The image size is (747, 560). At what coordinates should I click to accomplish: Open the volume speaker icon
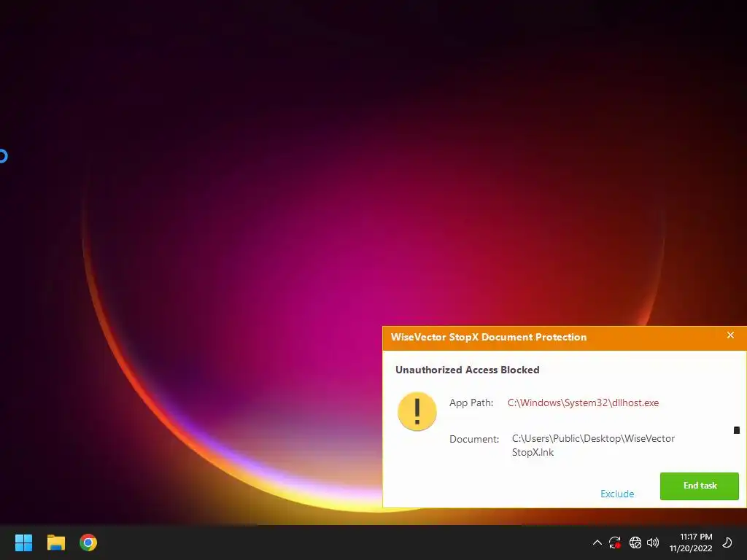653,542
